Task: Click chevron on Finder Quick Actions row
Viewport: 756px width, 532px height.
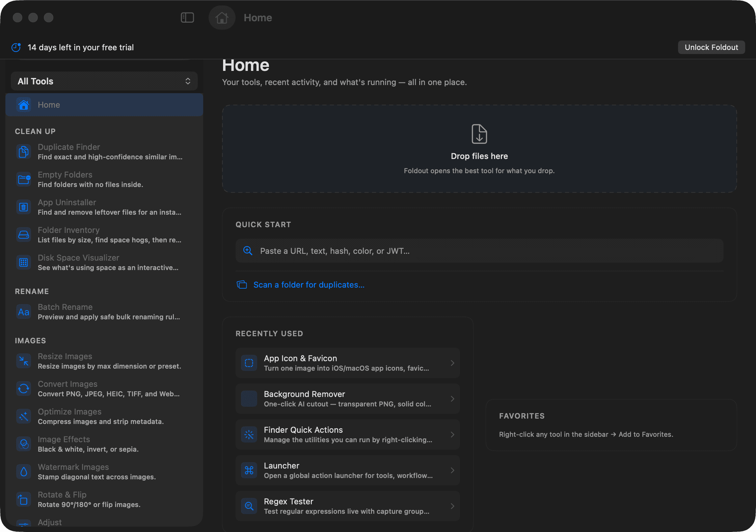Action: (452, 434)
